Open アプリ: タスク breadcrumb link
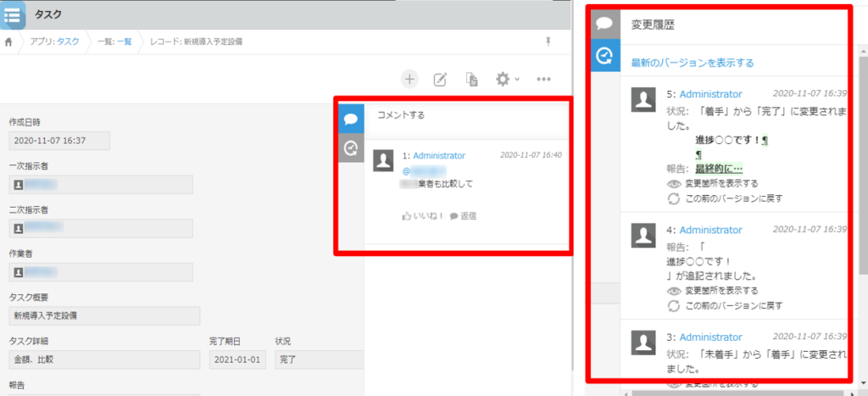The width and height of the screenshot is (868, 396). click(x=56, y=42)
